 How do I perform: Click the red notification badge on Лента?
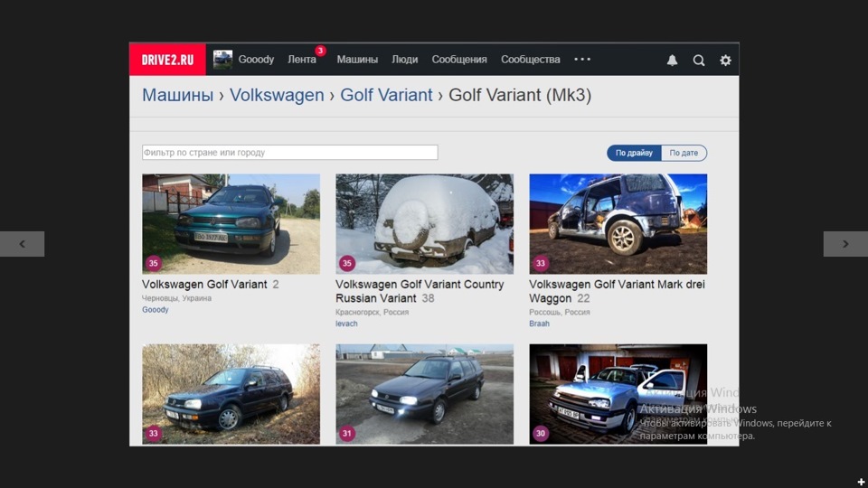tap(320, 51)
